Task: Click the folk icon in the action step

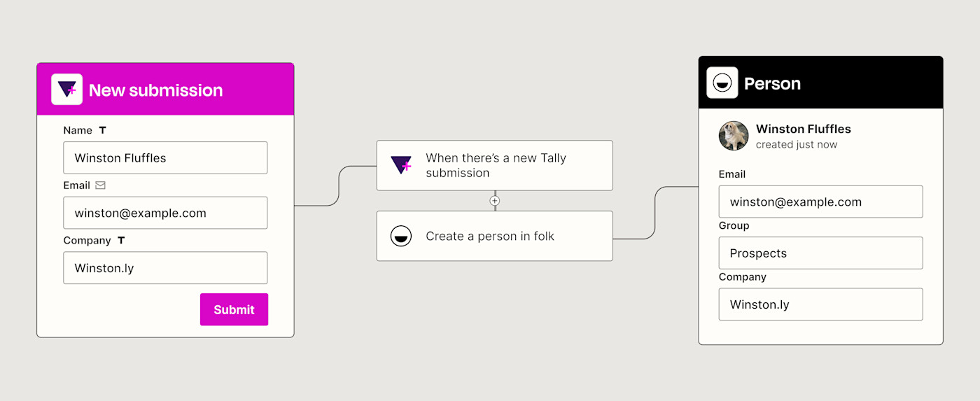Action: 401,236
